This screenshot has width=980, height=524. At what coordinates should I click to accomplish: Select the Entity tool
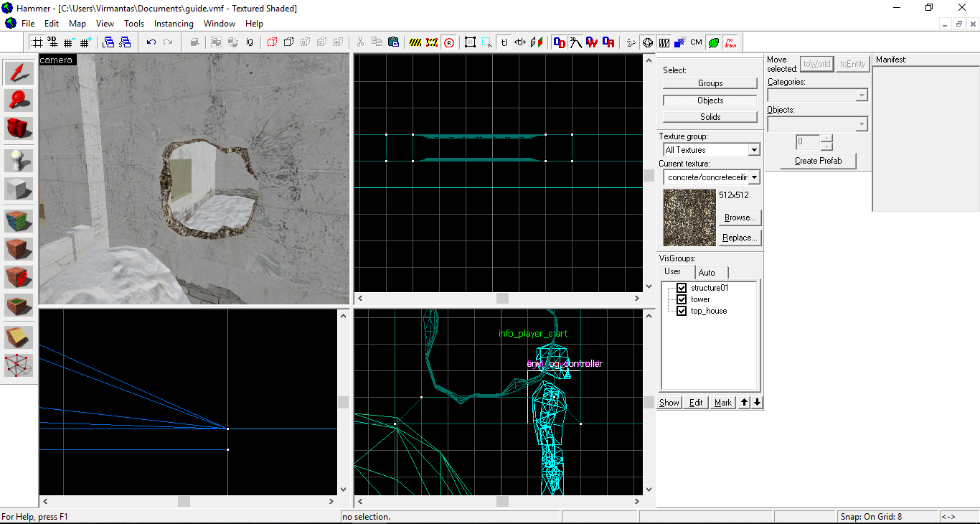19,160
